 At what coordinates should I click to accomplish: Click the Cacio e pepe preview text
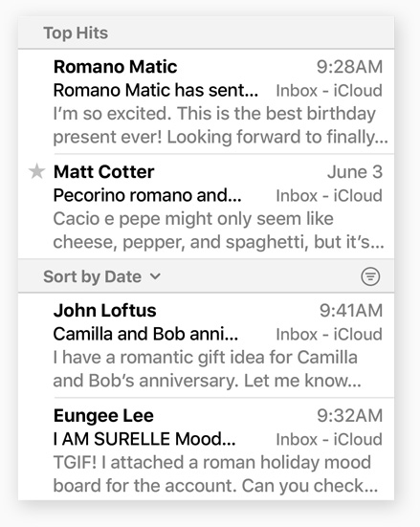pos(218,231)
